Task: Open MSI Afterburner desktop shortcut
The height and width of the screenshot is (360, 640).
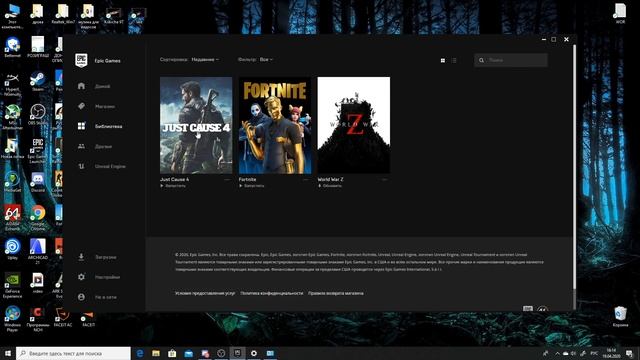Action: pyautogui.click(x=12, y=117)
